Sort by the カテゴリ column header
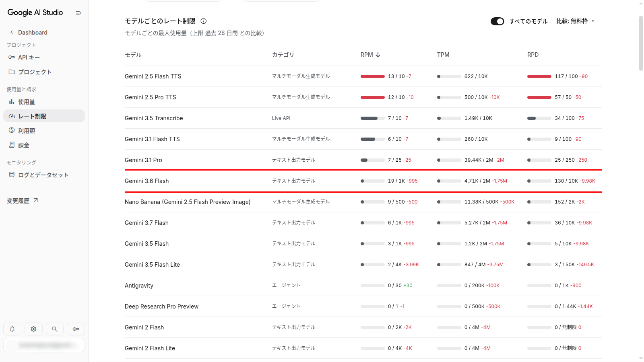 coord(283,55)
